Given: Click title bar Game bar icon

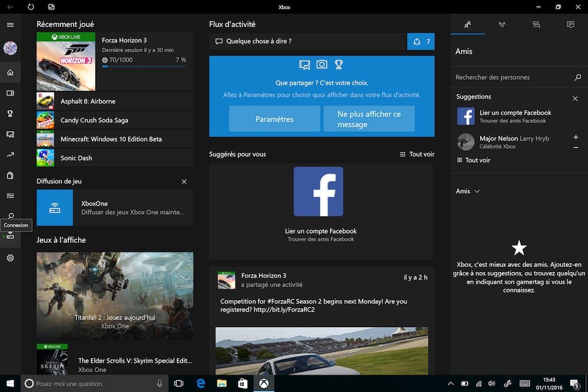Looking at the screenshot, I should tap(51, 7).
